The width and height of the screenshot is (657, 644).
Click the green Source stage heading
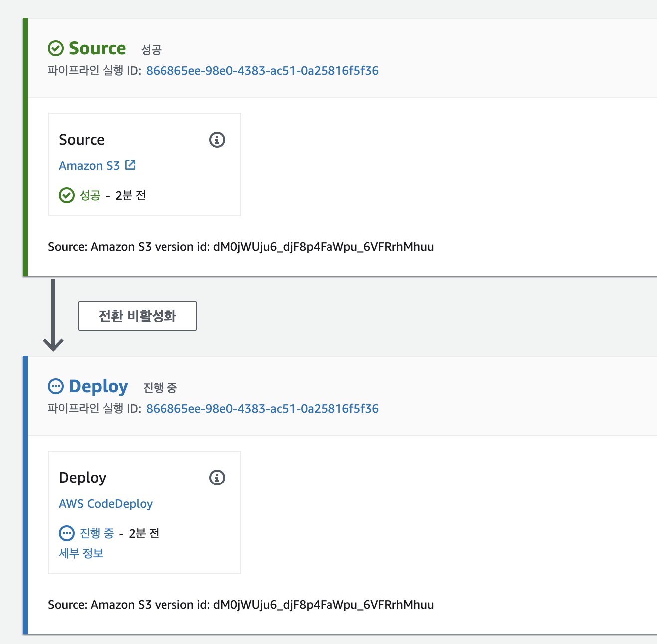click(97, 48)
